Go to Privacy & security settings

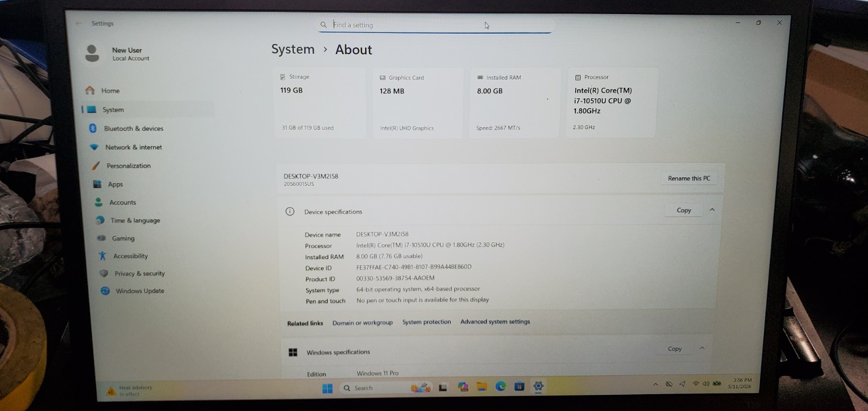coord(139,274)
